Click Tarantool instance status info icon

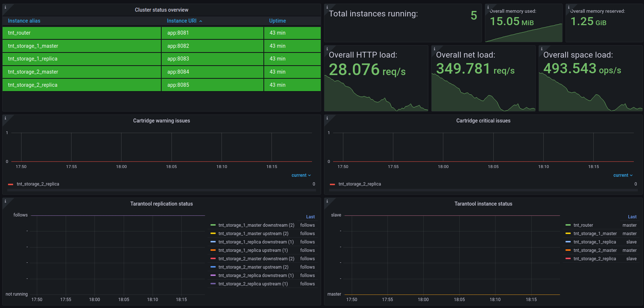[x=327, y=201]
